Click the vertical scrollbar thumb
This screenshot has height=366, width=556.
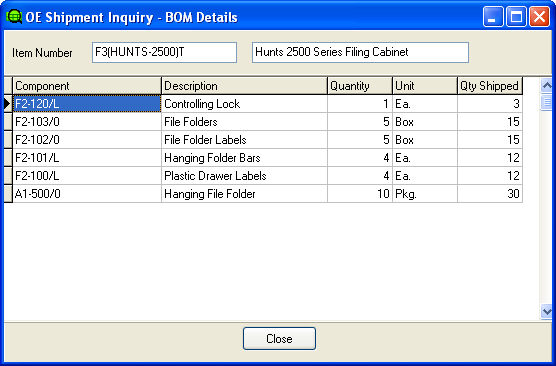tap(547, 102)
